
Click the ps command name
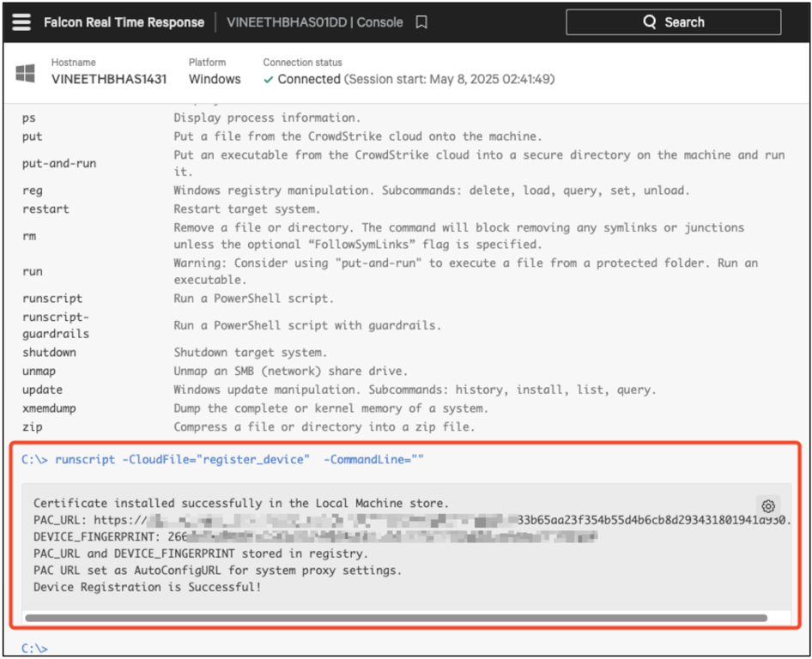click(29, 118)
